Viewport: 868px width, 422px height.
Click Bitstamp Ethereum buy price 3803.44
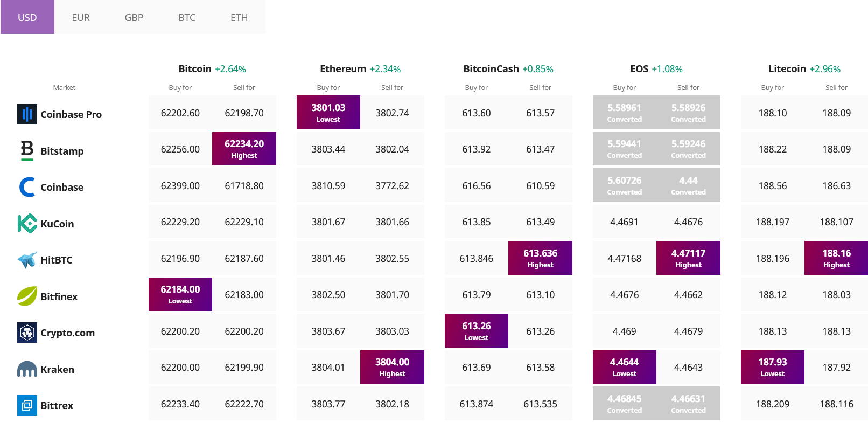click(328, 149)
